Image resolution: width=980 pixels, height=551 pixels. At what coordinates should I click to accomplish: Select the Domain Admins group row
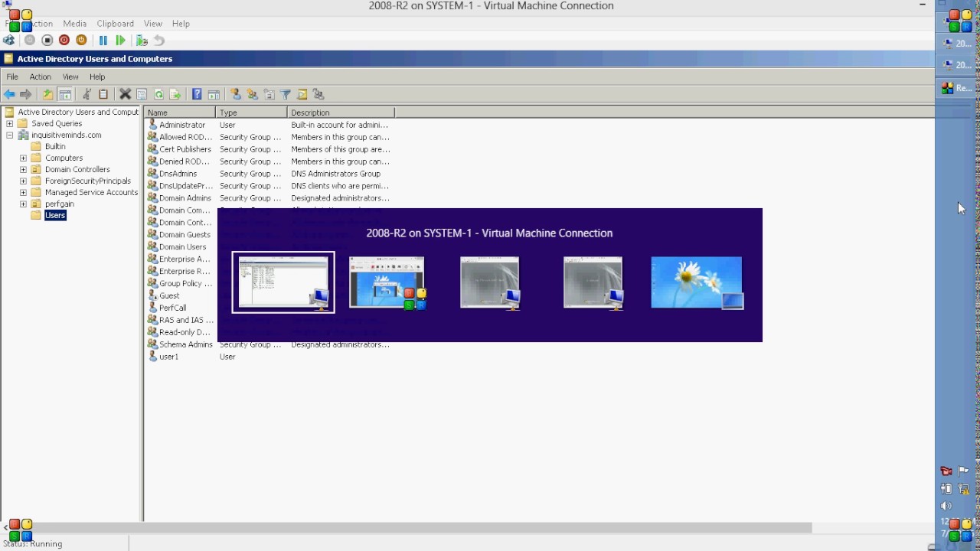tap(268, 198)
